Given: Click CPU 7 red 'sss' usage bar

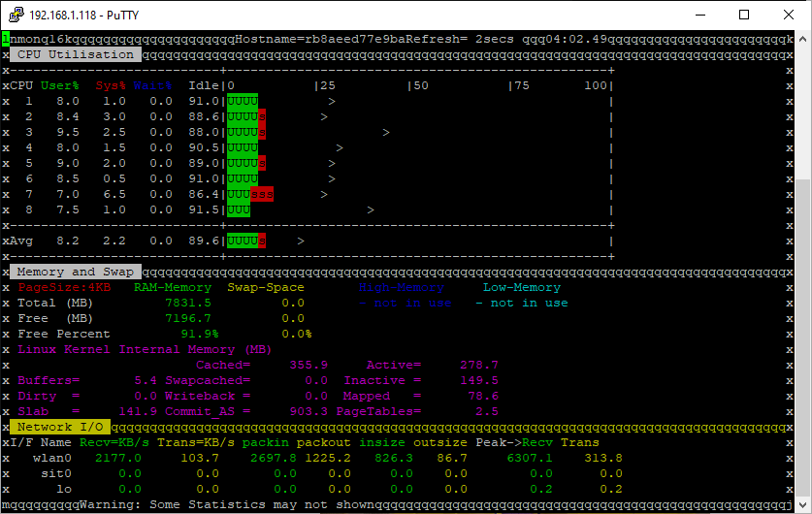Looking at the screenshot, I should [x=262, y=194].
